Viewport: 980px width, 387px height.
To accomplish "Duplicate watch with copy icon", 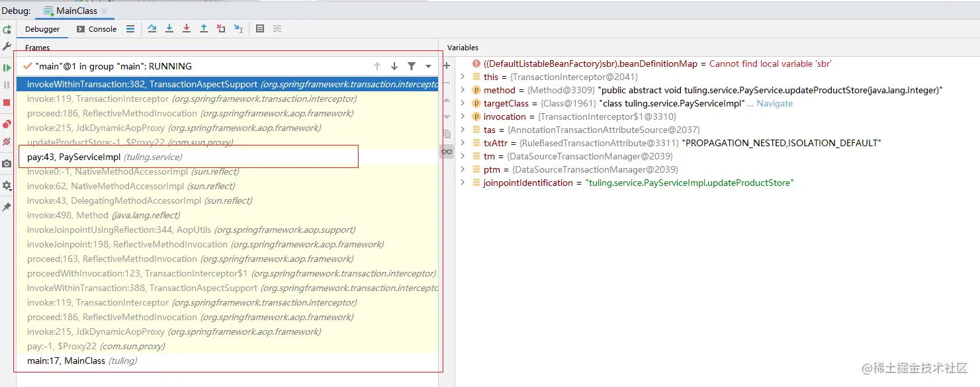I will [447, 134].
